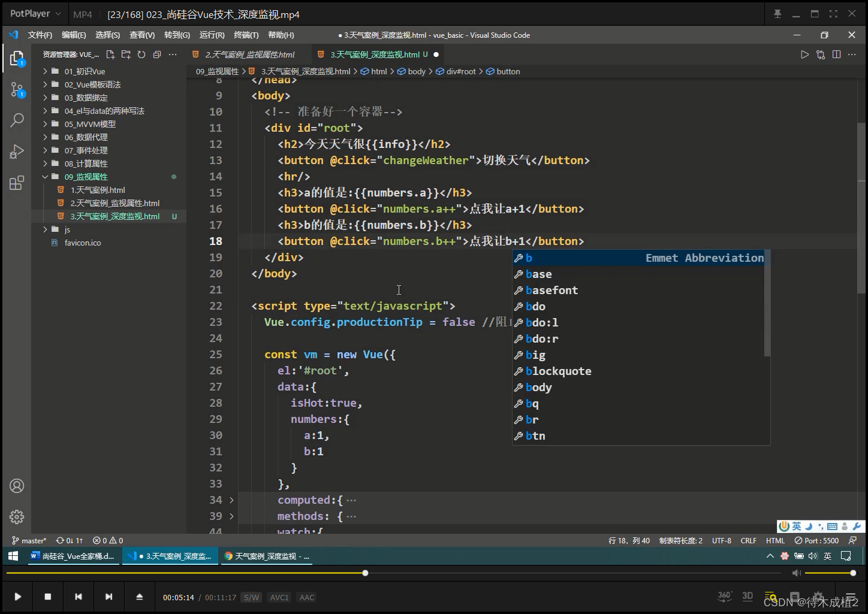The width and height of the screenshot is (868, 614).
Task: Open errors and warnings count in status bar
Action: [108, 540]
